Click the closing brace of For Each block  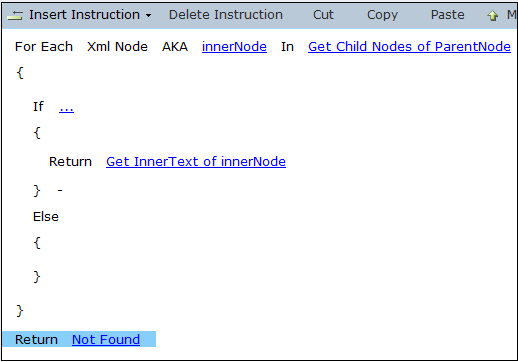point(20,311)
